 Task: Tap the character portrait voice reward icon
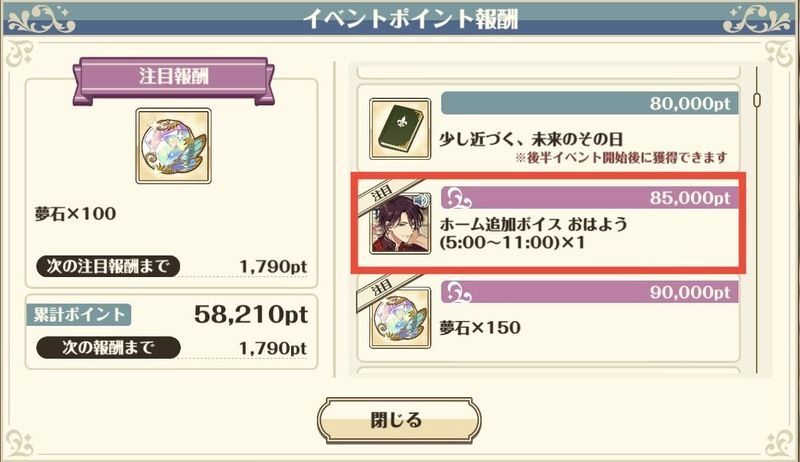[399, 223]
